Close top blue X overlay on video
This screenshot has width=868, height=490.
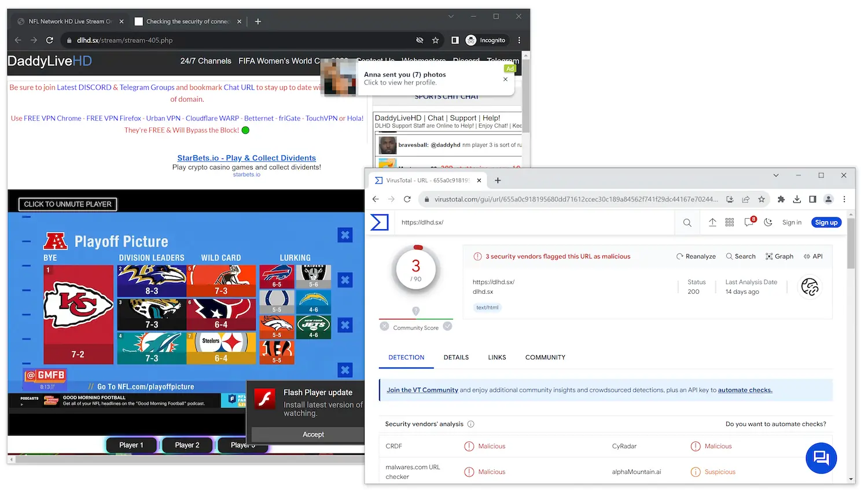(345, 235)
